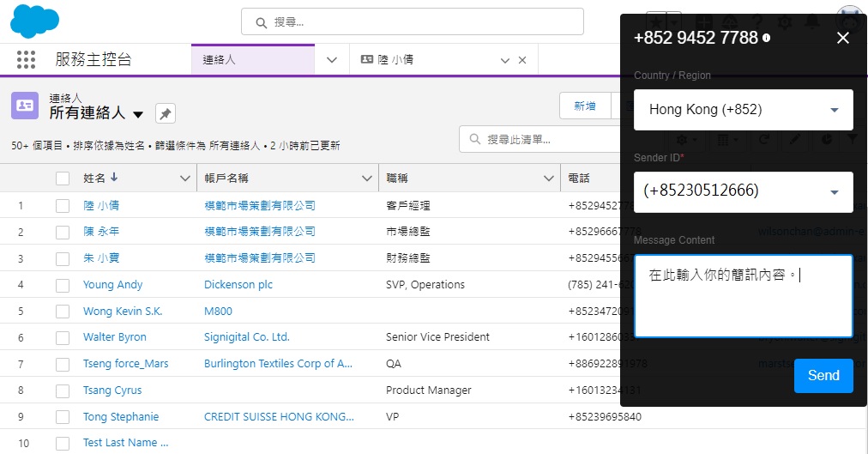Screen dimensions: 868x454
Task: Click the info icon beside phone number
Action: pyautogui.click(x=766, y=39)
